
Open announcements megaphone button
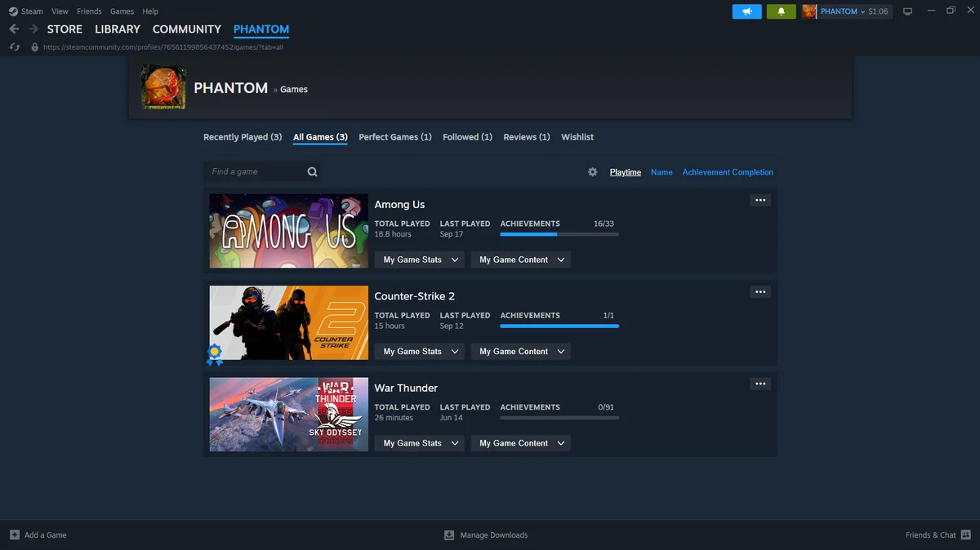point(746,11)
